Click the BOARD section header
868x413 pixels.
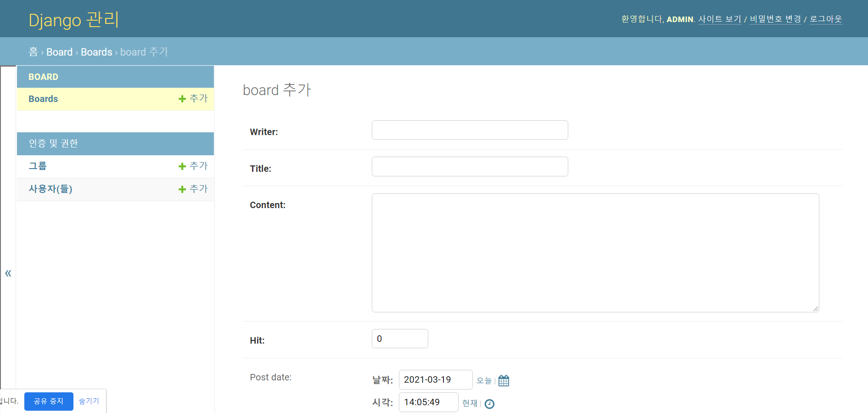43,77
